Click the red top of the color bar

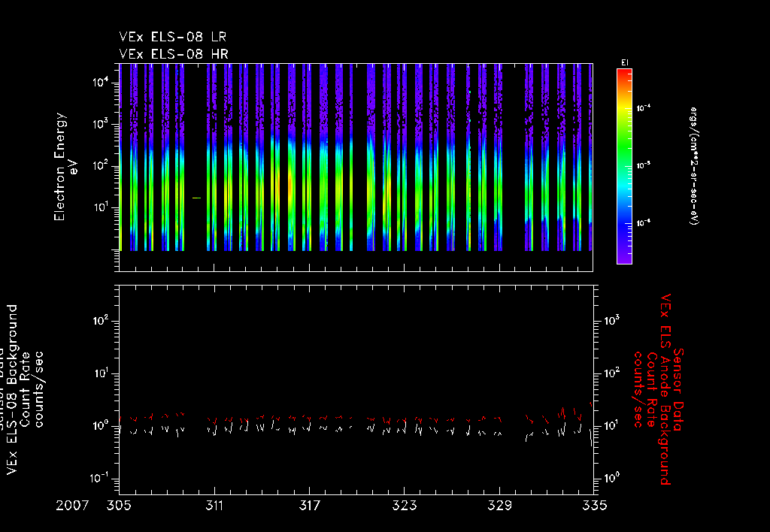click(x=623, y=72)
